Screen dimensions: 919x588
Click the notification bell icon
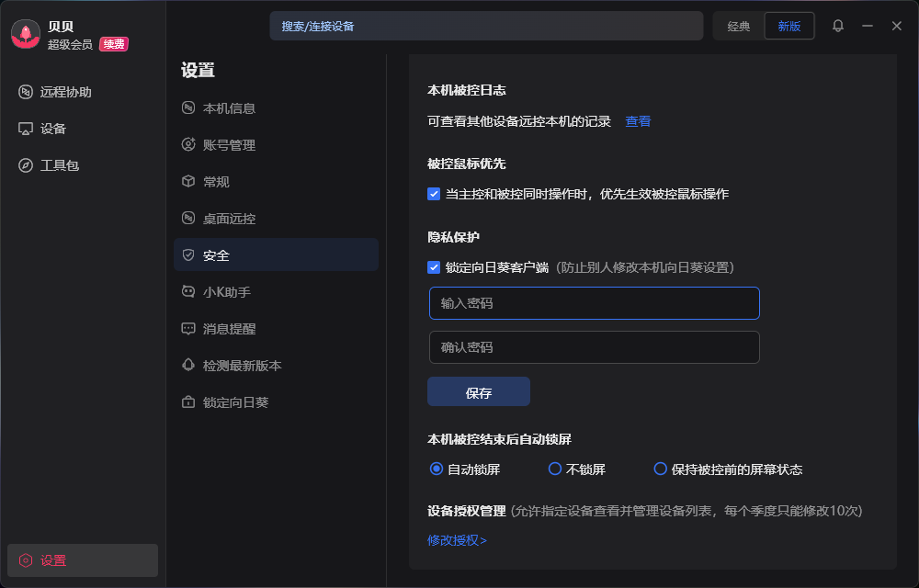(838, 26)
